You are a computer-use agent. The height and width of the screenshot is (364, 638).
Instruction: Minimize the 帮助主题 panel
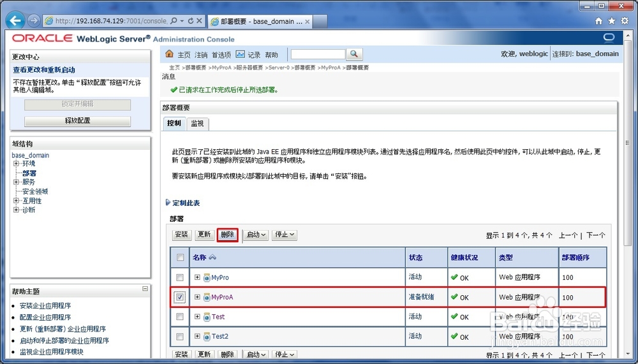pos(145,288)
